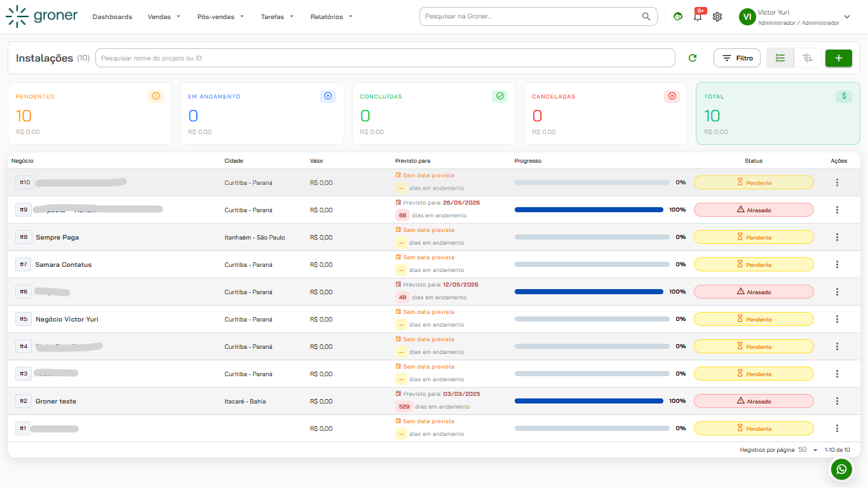Image resolution: width=868 pixels, height=488 pixels.
Task: Switch to timeline view toggle
Action: (808, 58)
